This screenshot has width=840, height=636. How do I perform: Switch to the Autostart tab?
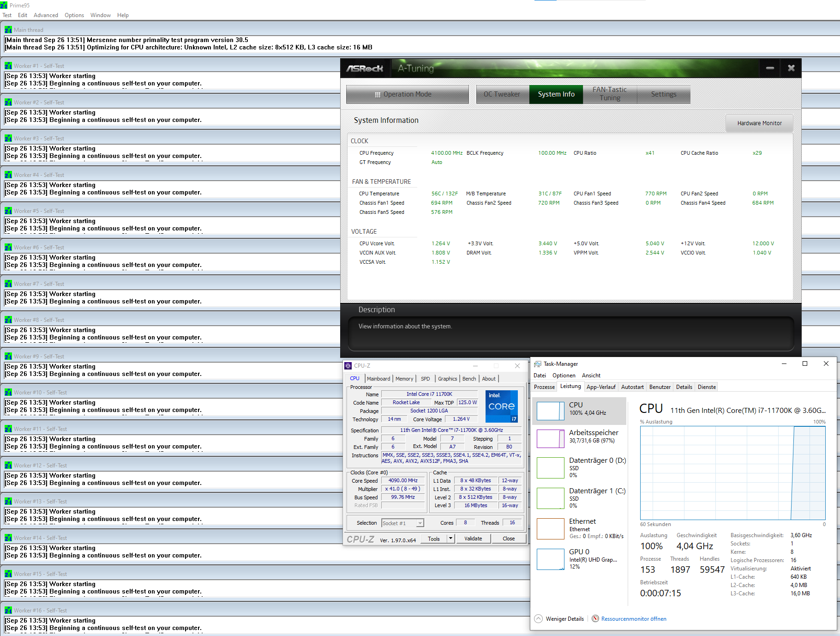pyautogui.click(x=632, y=387)
